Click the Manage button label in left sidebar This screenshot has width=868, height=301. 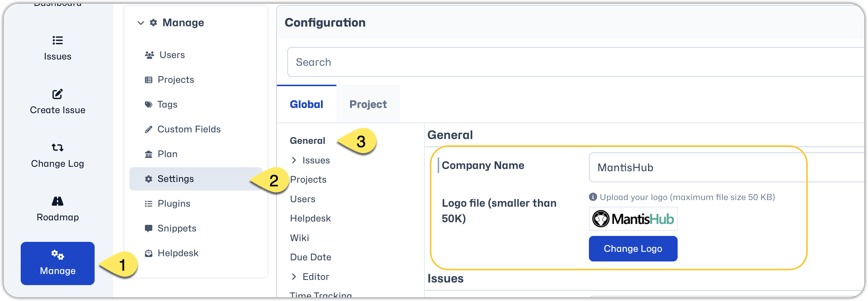[58, 271]
